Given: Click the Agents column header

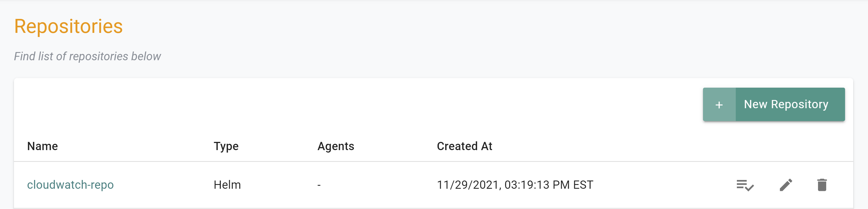Looking at the screenshot, I should [336, 146].
